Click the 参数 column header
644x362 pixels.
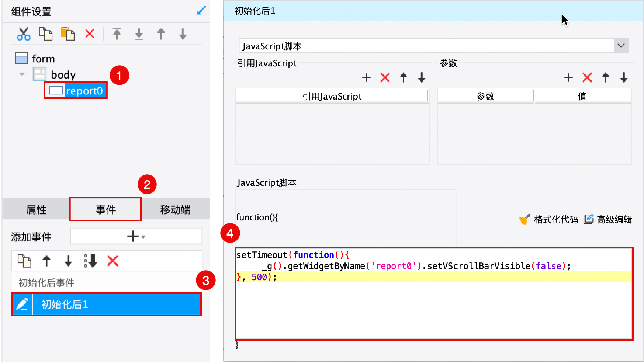click(x=485, y=96)
